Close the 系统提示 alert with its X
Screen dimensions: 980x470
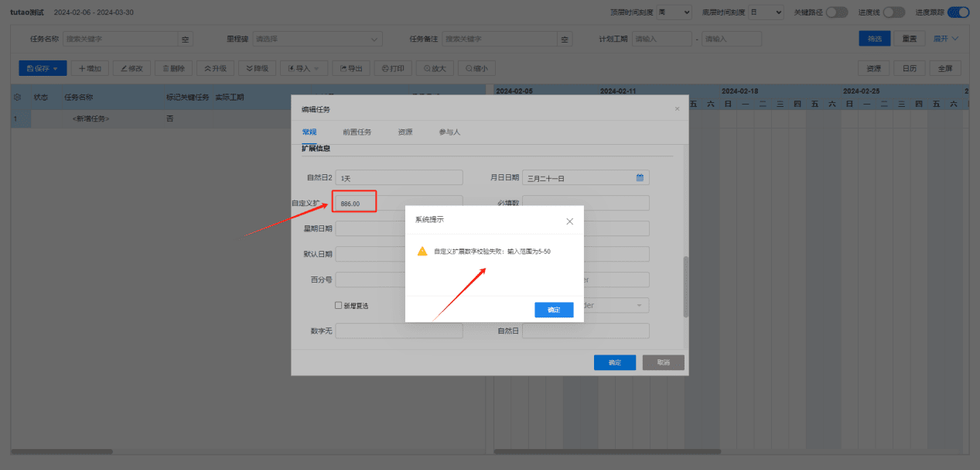(x=570, y=221)
